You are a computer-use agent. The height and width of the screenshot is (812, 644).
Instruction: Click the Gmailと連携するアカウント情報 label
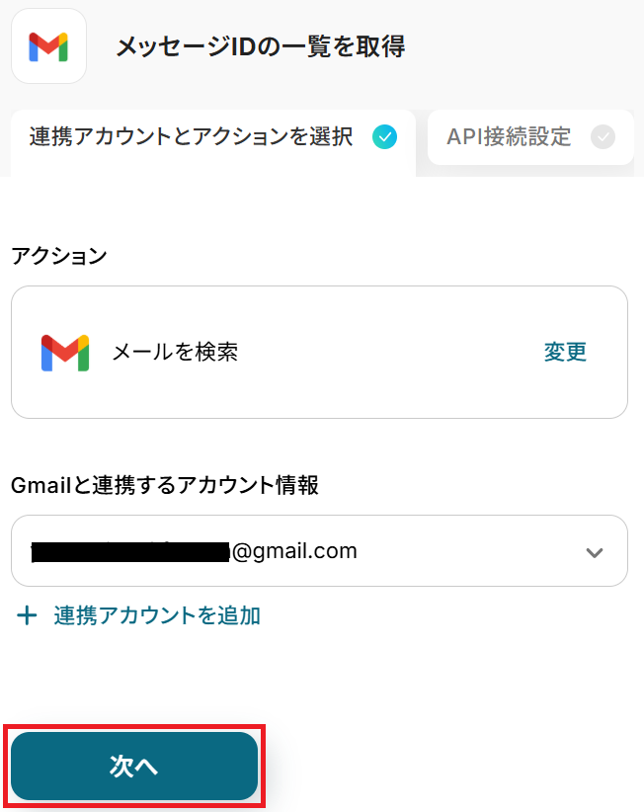click(164, 485)
